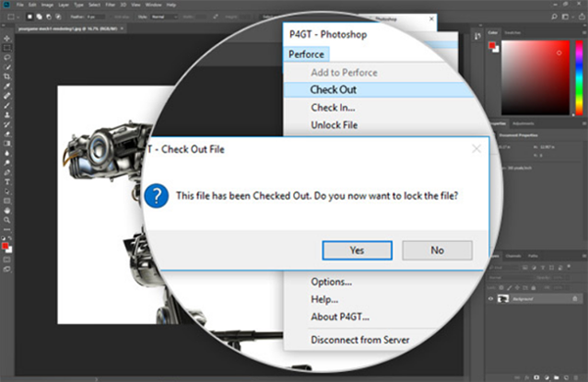The width and height of the screenshot is (588, 382).
Task: Open the Layers blend mode dropdown
Action: [511, 278]
